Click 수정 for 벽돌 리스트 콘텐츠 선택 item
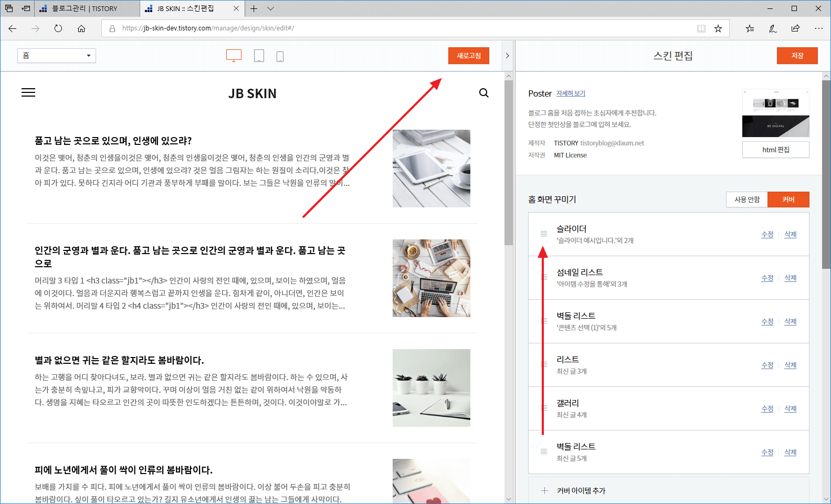Viewport: 831px width, 504px height. point(767,322)
